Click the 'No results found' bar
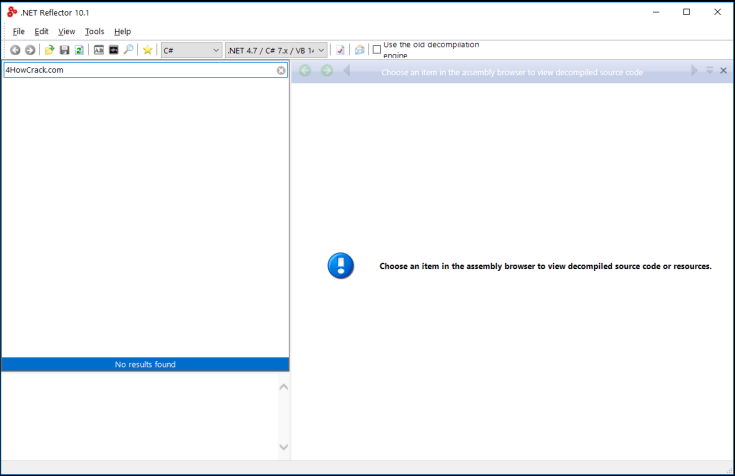 click(x=145, y=364)
